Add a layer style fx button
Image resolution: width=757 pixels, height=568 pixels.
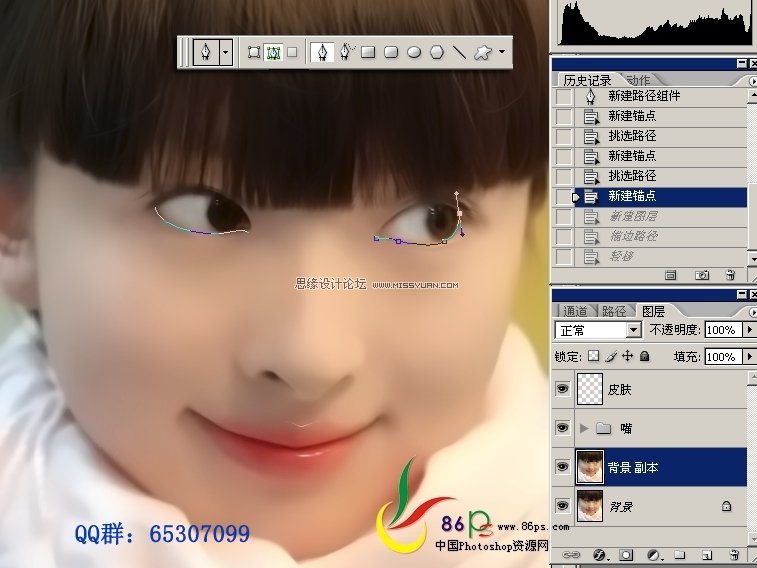coord(600,555)
